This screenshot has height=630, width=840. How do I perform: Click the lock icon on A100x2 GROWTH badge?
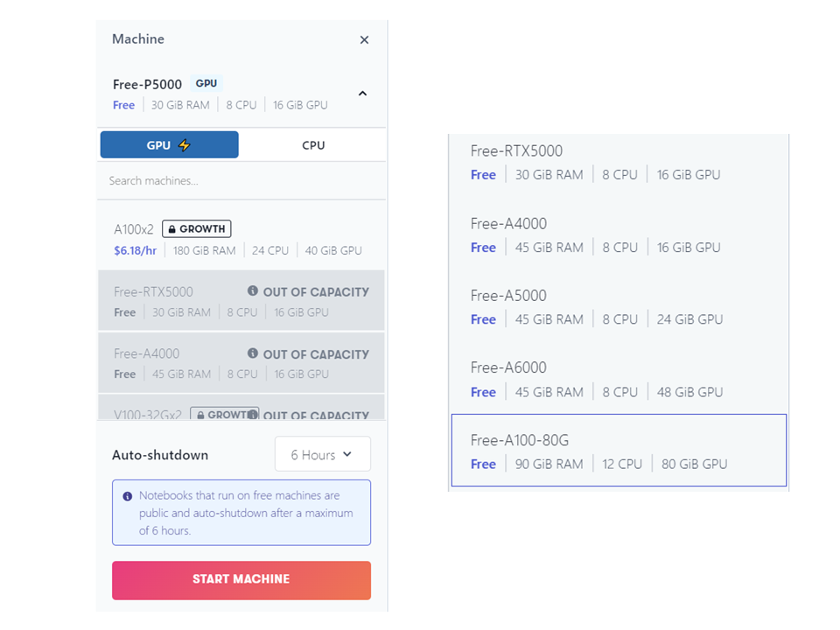pyautogui.click(x=172, y=229)
